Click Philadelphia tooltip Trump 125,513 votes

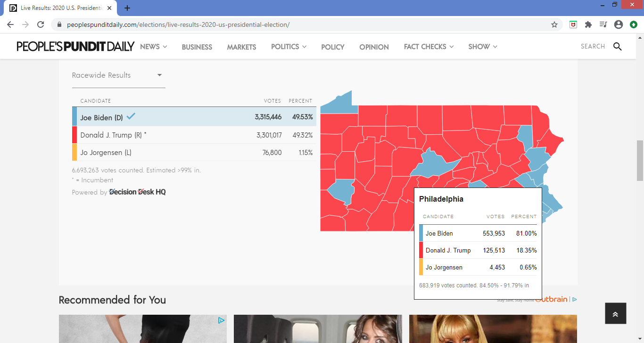[494, 250]
